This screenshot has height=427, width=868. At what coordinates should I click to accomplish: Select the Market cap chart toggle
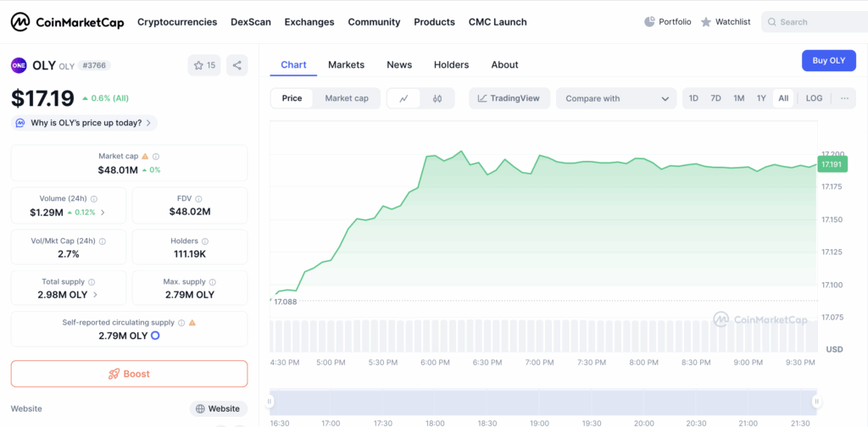[x=346, y=98]
